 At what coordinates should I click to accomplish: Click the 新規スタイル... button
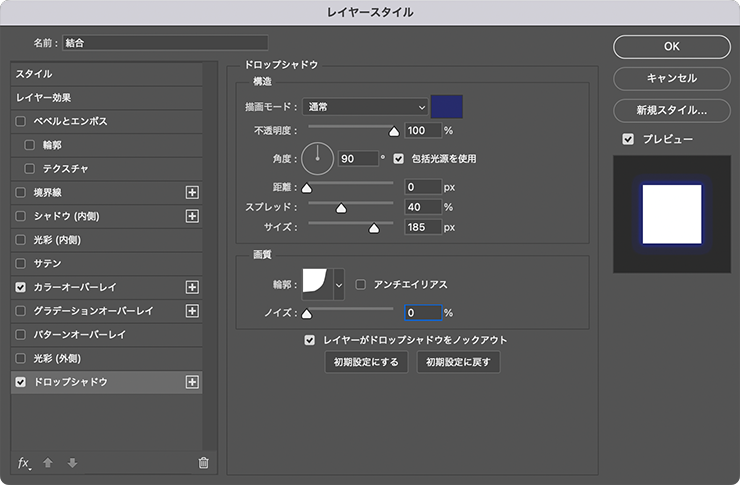[x=671, y=110]
